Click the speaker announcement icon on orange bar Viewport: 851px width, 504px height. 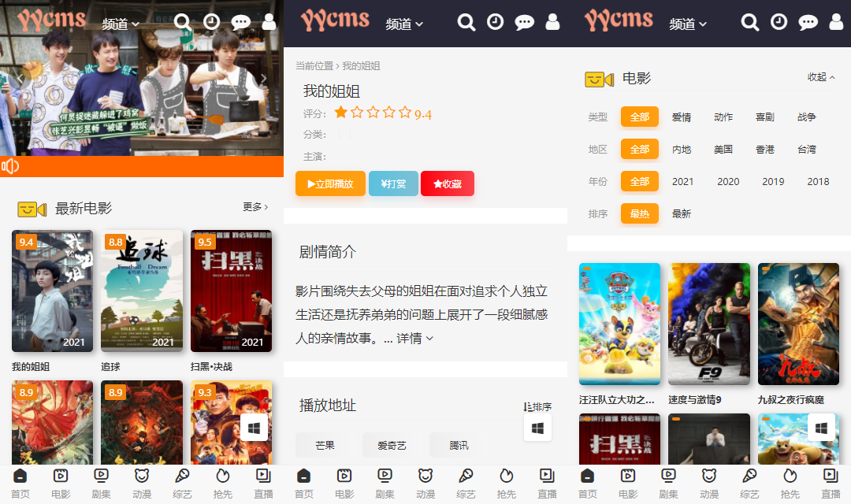pos(10,166)
